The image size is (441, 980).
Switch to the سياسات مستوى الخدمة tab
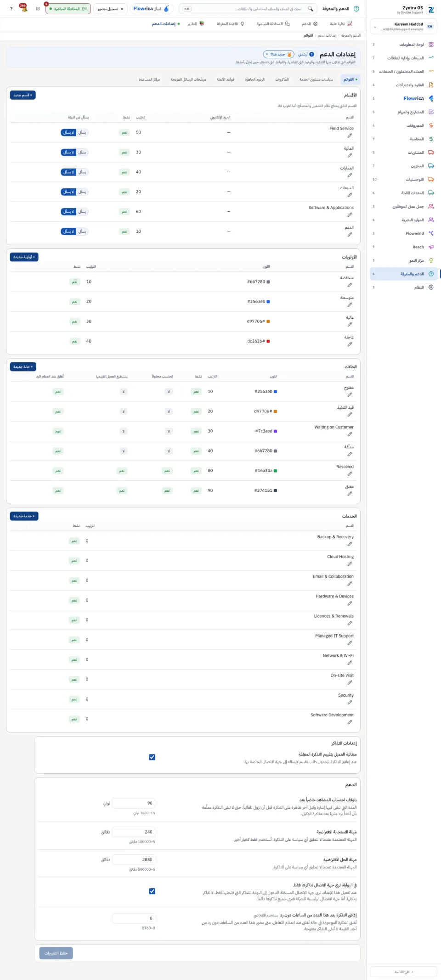pos(316,79)
